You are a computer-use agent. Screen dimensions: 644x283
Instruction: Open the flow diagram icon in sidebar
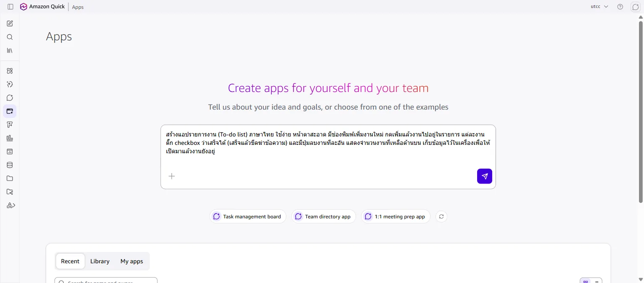pos(10,125)
